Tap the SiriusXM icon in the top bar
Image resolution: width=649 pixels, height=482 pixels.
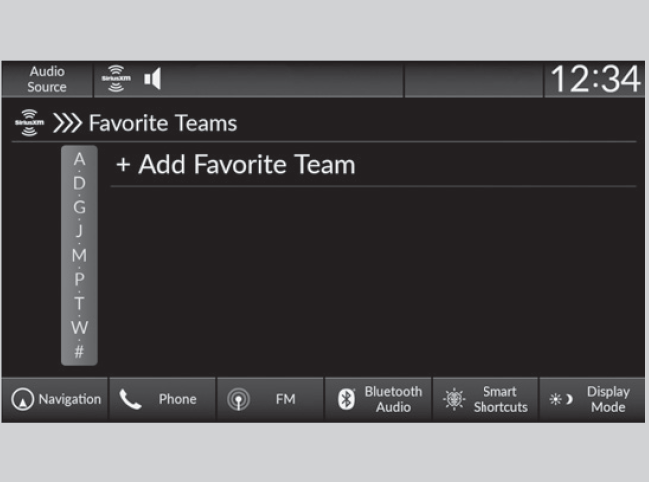119,79
